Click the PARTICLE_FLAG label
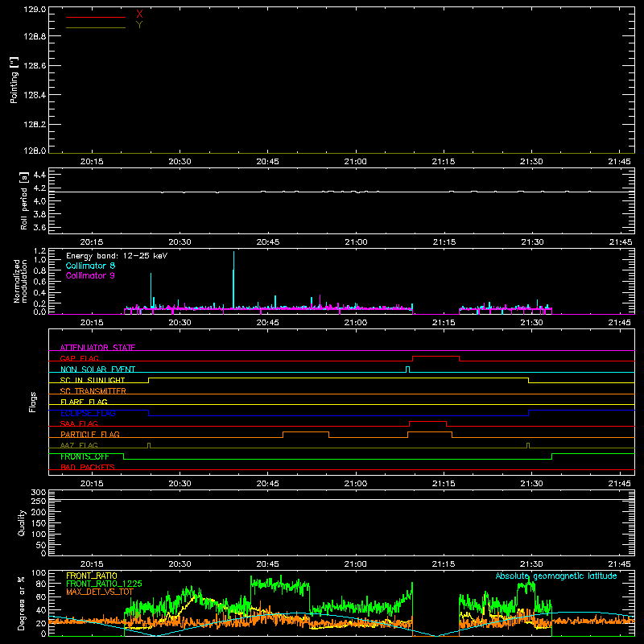This screenshot has height=644, width=644. pos(90,434)
